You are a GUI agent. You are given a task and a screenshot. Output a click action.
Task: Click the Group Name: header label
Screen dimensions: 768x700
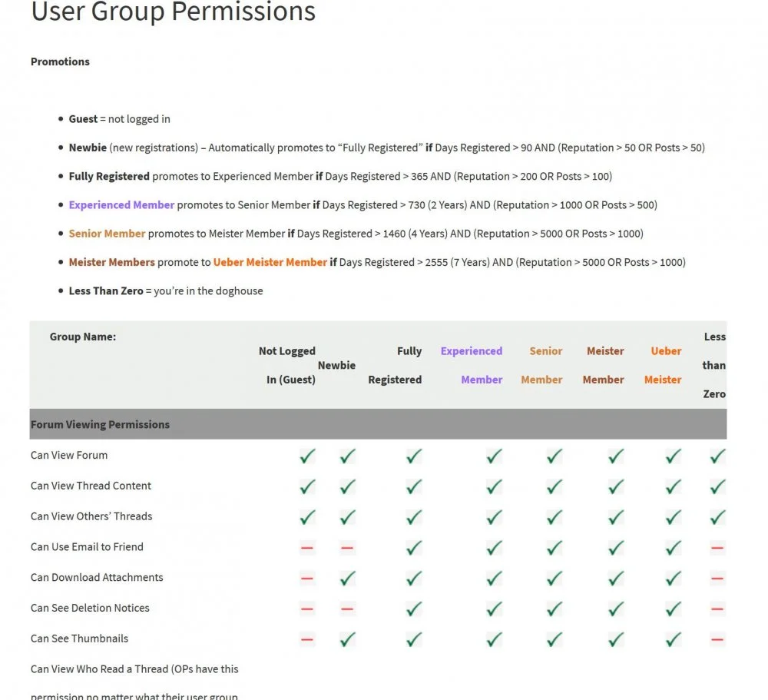pyautogui.click(x=83, y=337)
